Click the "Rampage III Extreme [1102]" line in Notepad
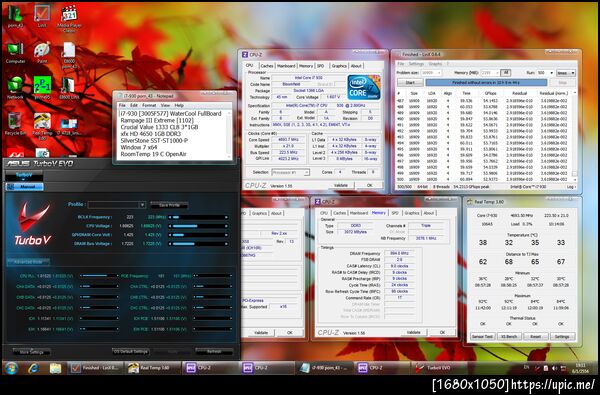Image resolution: width=600 pixels, height=395 pixels. click(157, 120)
